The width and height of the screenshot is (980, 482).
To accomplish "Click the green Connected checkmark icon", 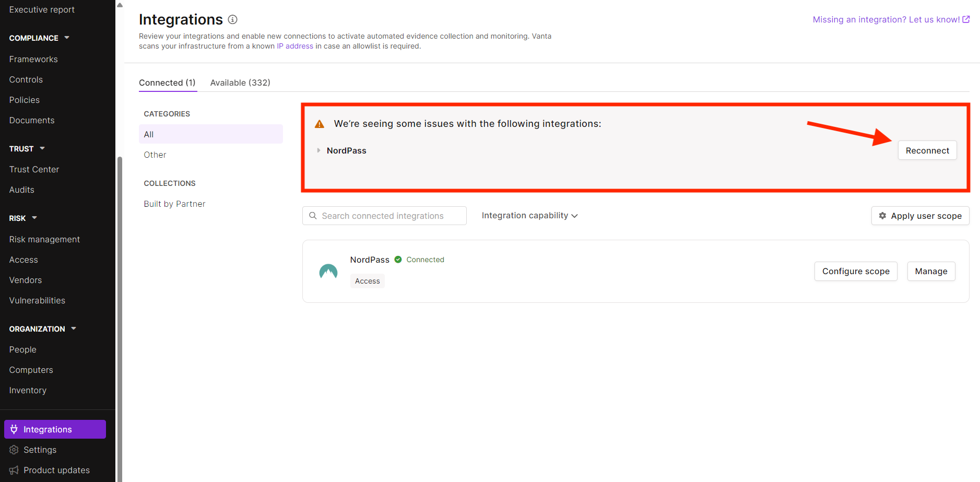I will point(398,260).
